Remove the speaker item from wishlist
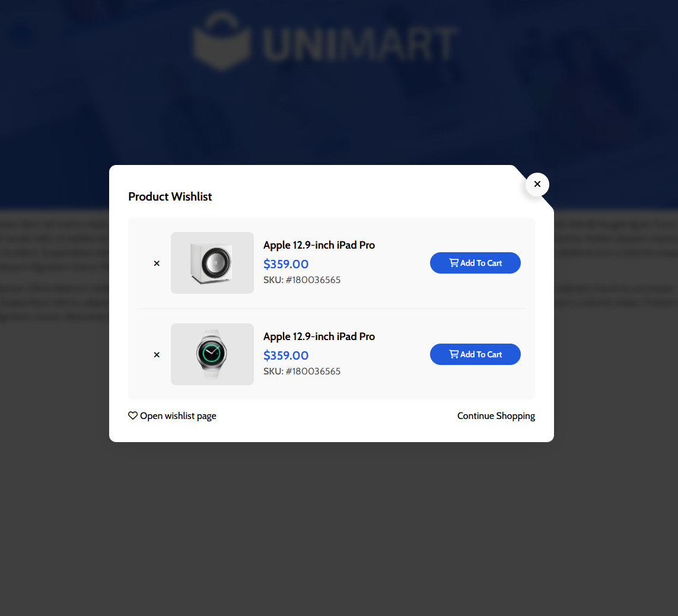The height and width of the screenshot is (616, 678). (x=157, y=263)
